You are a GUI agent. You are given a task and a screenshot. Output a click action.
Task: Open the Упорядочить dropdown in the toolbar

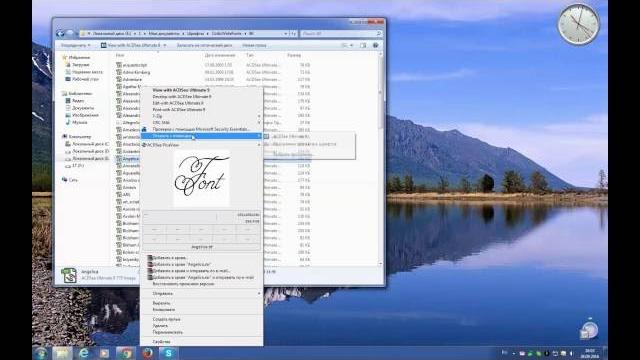pyautogui.click(x=76, y=45)
